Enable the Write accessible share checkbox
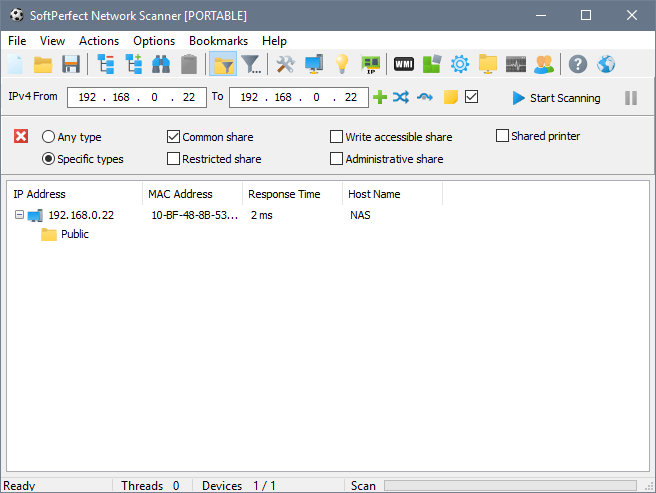The width and height of the screenshot is (656, 493). [x=336, y=136]
